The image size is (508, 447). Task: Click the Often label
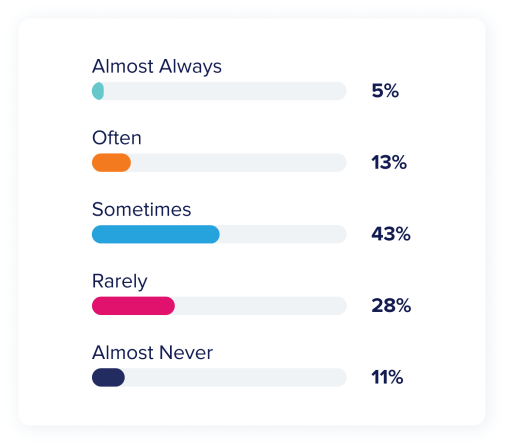(117, 138)
